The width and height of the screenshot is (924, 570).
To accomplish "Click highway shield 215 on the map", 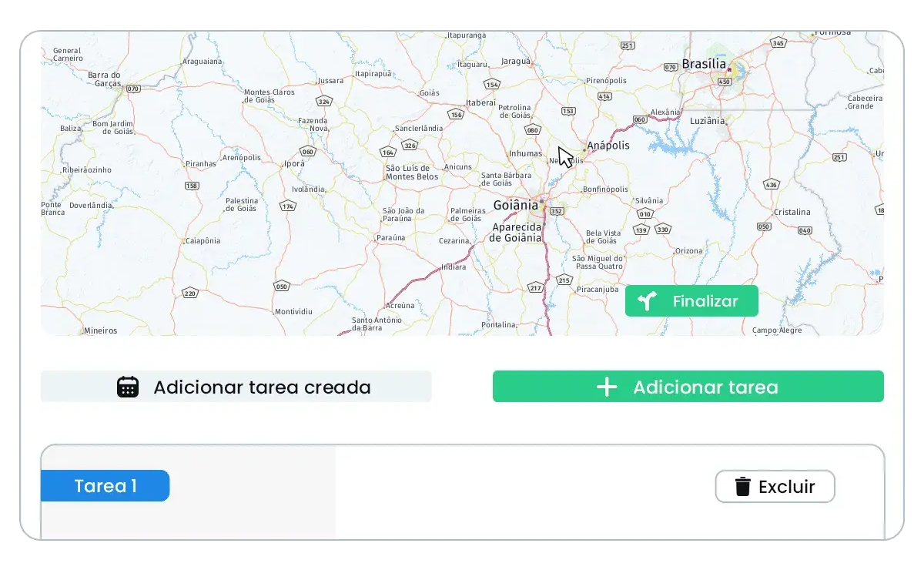I will coord(564,280).
